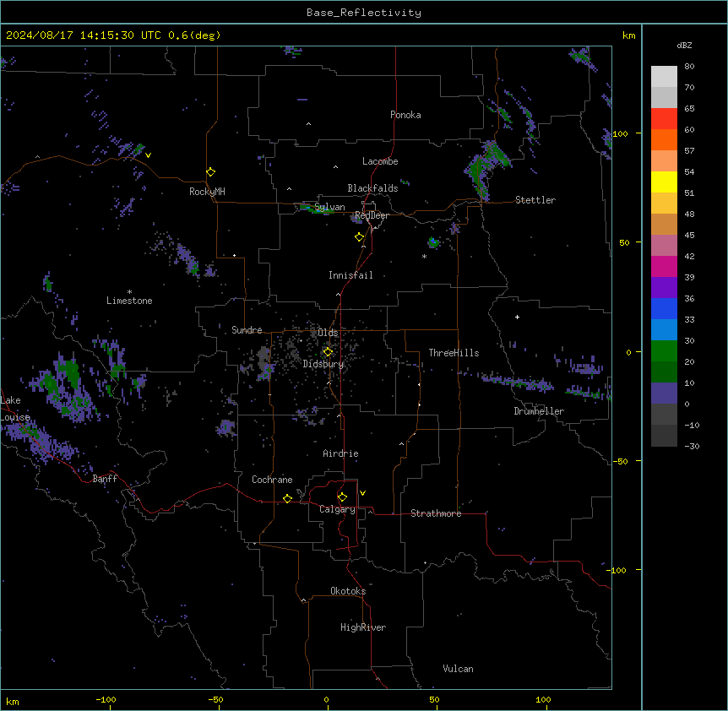
Task: Click the Olds town label
Action: tap(328, 333)
